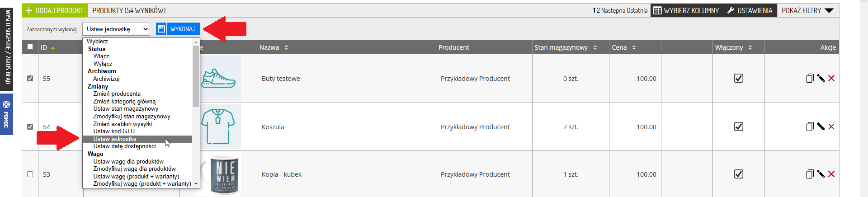Click the red delete X for Buty testowe

pos(831,78)
